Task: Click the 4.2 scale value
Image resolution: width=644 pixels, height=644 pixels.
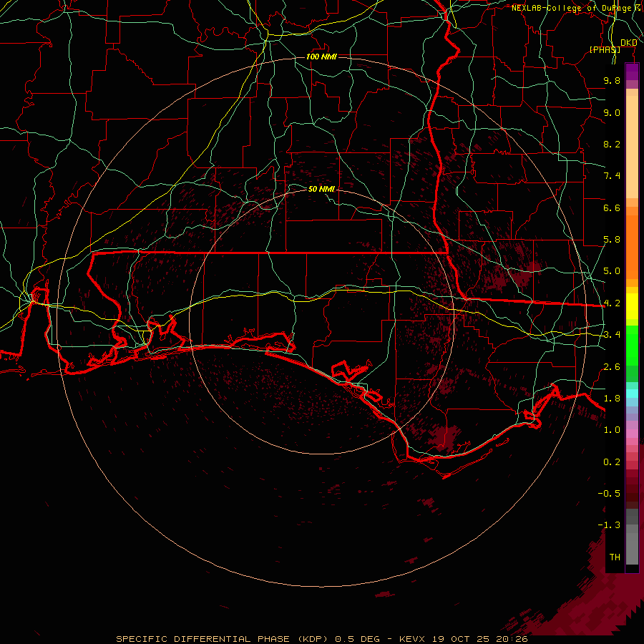Action: click(612, 303)
